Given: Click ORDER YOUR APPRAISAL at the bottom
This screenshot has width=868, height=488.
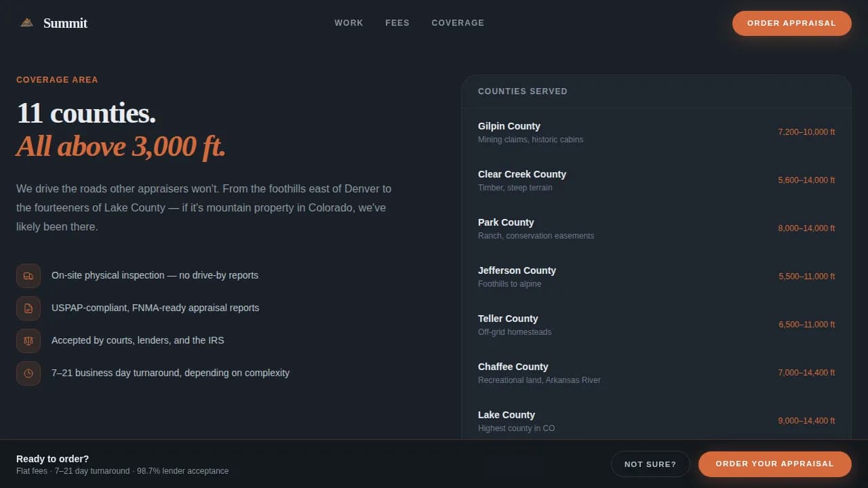Looking at the screenshot, I should 774,464.
